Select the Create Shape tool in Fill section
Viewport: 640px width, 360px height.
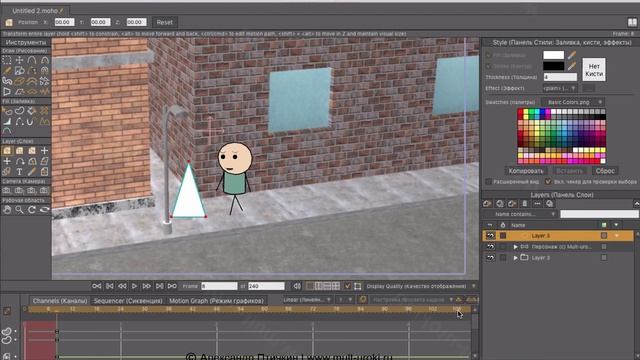coord(19,111)
